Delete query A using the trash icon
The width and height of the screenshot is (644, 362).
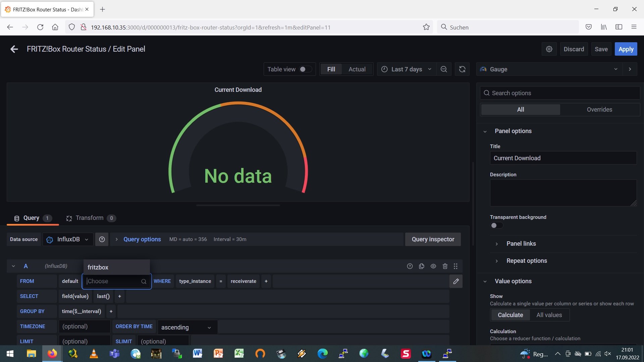coord(445,266)
